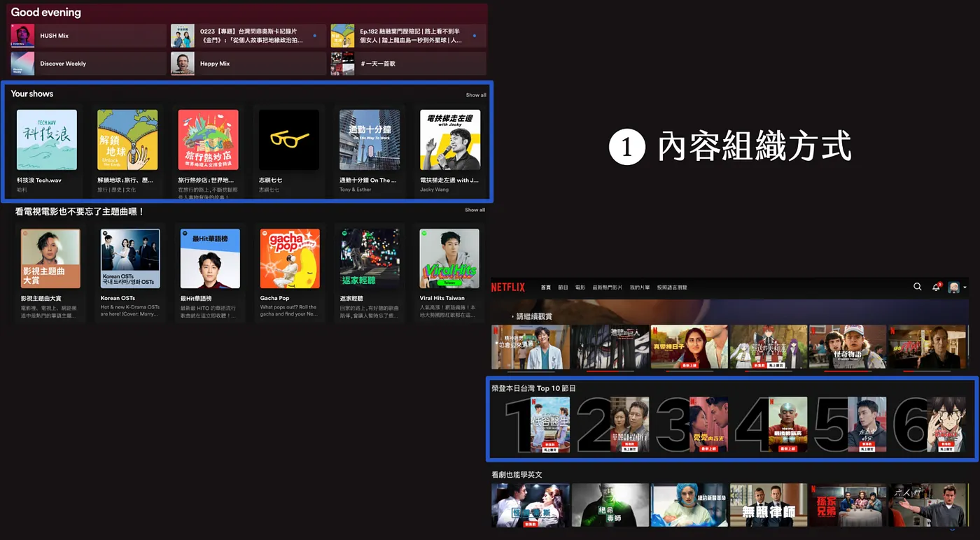980x540 pixels.
Task: Open 我的片單 in Netflix nav
Action: [x=640, y=287]
